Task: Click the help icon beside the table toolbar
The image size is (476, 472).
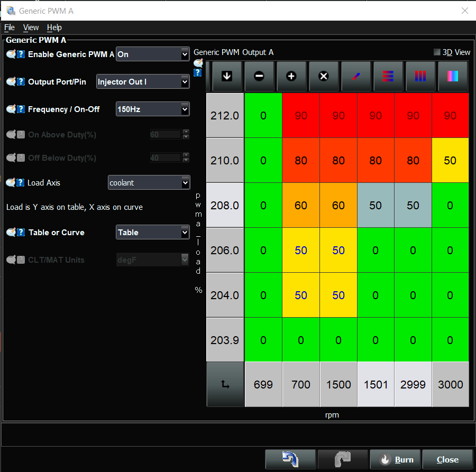Action: 198,72
